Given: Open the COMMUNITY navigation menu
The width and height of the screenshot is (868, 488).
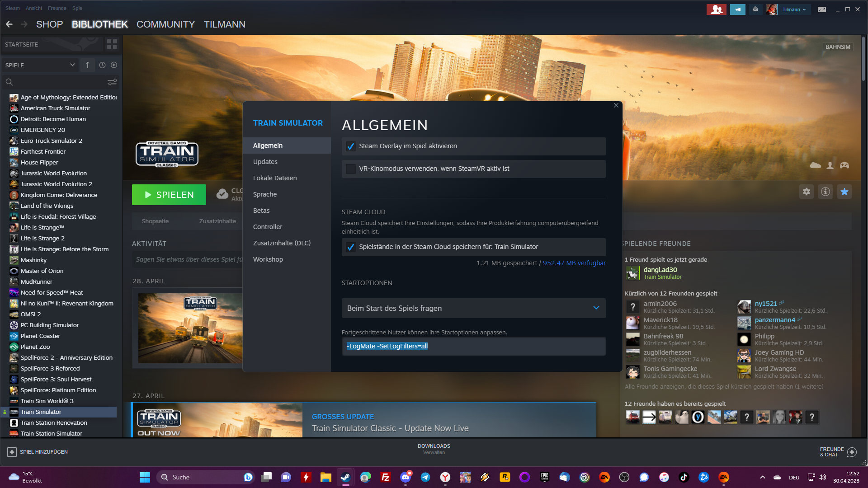Looking at the screenshot, I should click(x=165, y=24).
